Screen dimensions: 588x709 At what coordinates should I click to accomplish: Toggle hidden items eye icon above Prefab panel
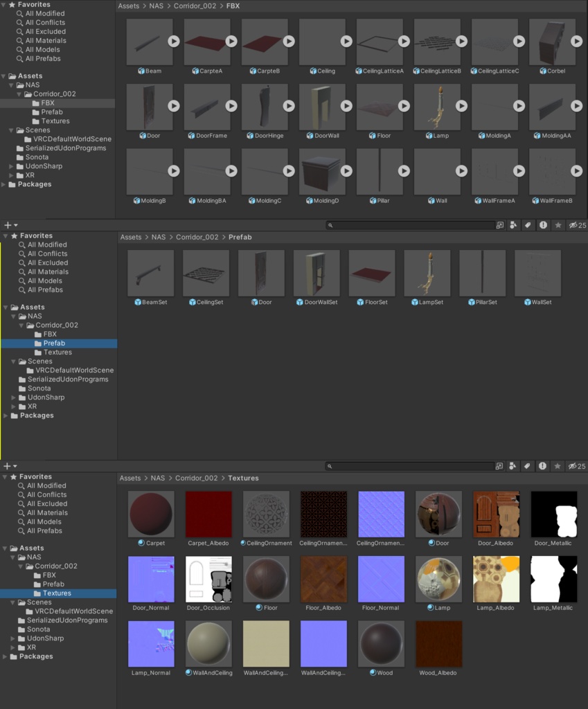[573, 226]
